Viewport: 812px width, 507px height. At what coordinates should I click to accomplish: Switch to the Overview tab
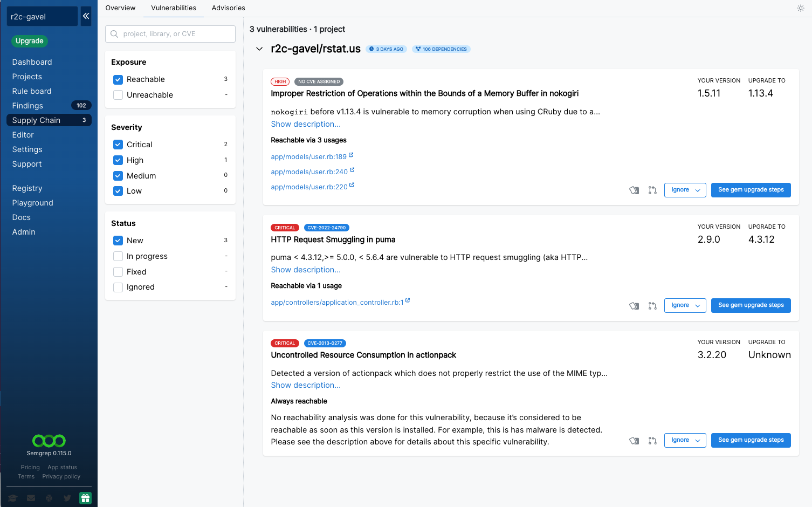pos(120,8)
